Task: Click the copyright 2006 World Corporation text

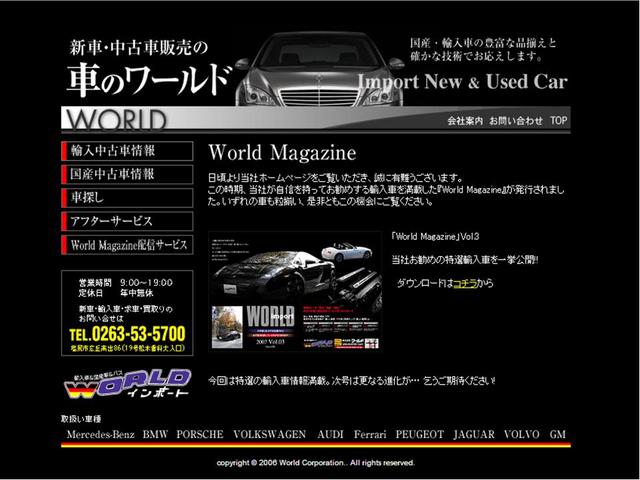Action: pyautogui.click(x=316, y=463)
